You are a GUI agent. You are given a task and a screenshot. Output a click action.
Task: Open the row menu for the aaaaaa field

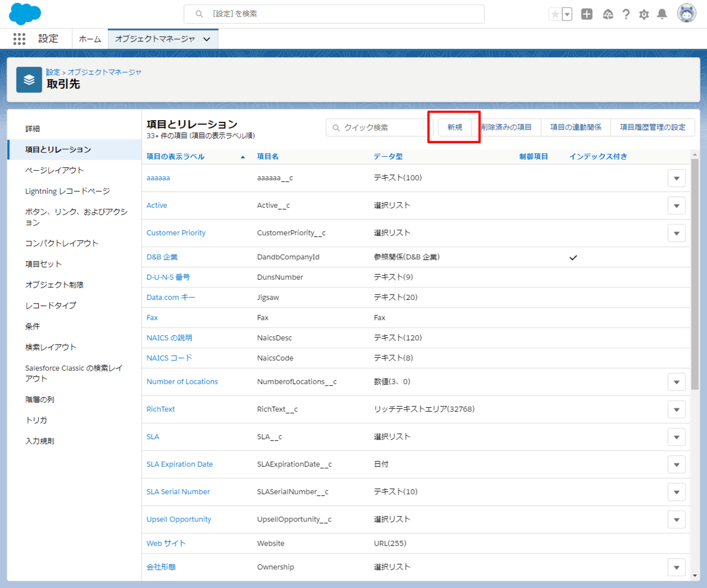tap(676, 178)
